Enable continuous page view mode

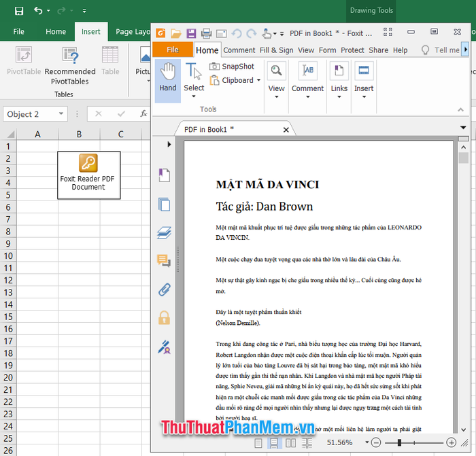tap(275, 442)
